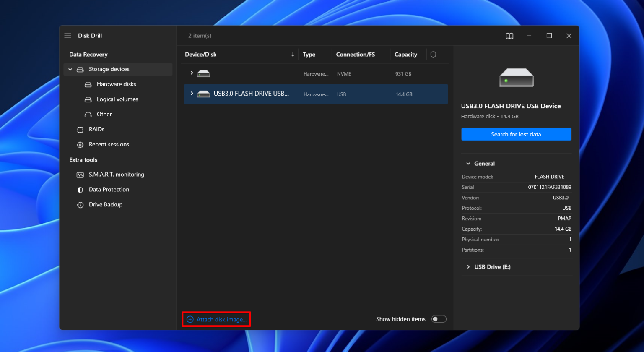Select the Hardware disks icon in sidebar
The image size is (644, 352).
[88, 84]
